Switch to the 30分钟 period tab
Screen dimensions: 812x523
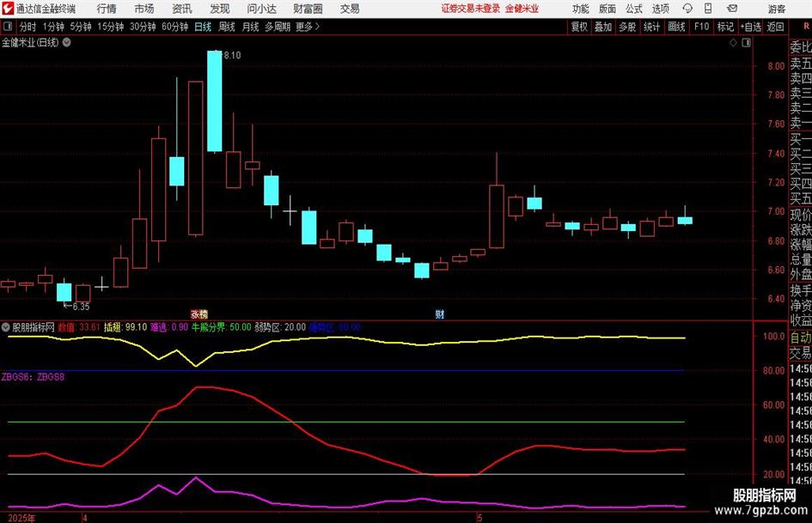(x=143, y=27)
